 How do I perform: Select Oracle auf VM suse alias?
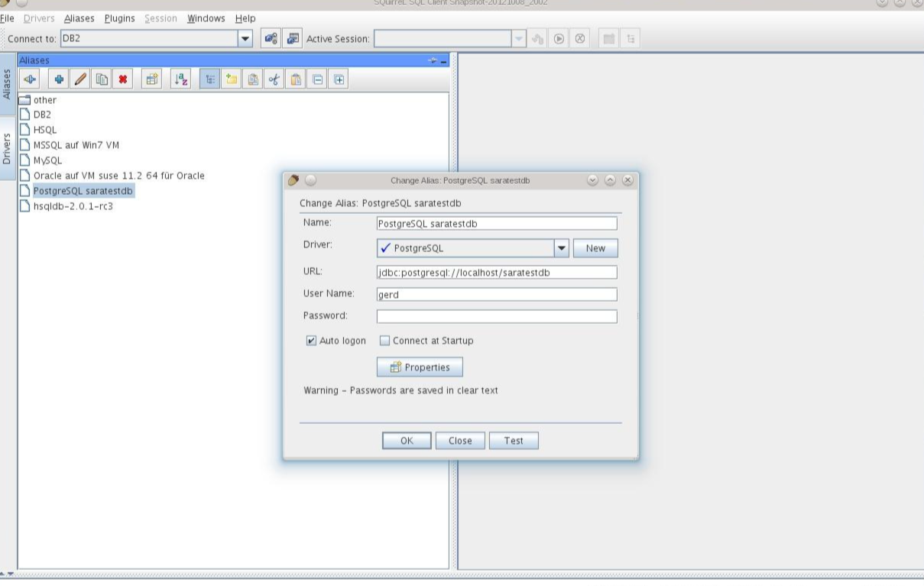pos(118,176)
